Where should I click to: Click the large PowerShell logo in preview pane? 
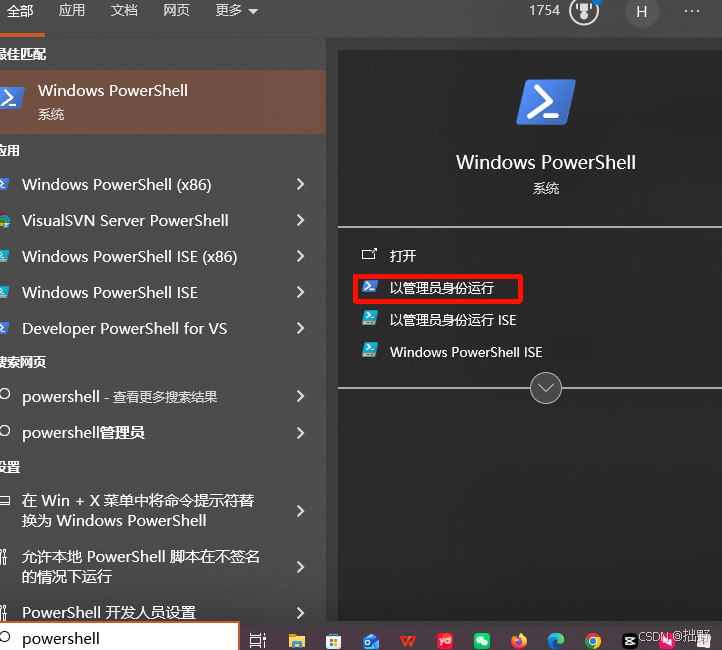point(546,102)
